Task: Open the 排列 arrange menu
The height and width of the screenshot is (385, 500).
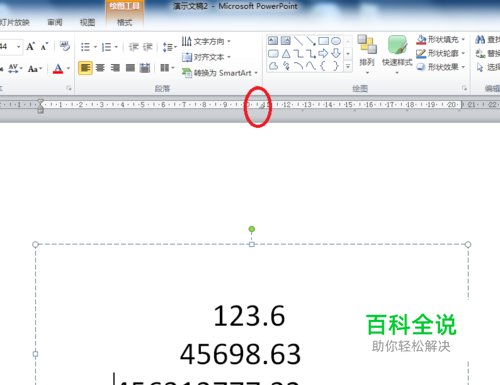Action: [x=367, y=54]
